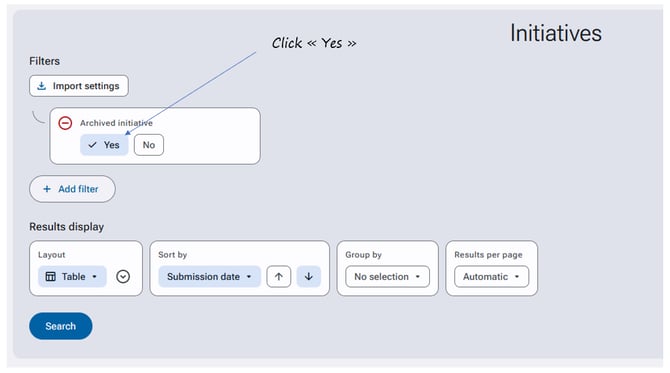
Task: Click the Results display section heading
Action: 67,226
